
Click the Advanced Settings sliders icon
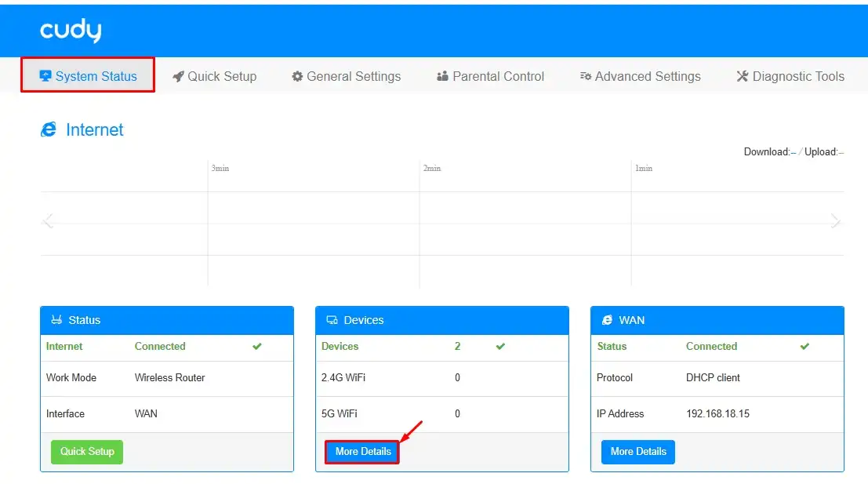coord(586,76)
